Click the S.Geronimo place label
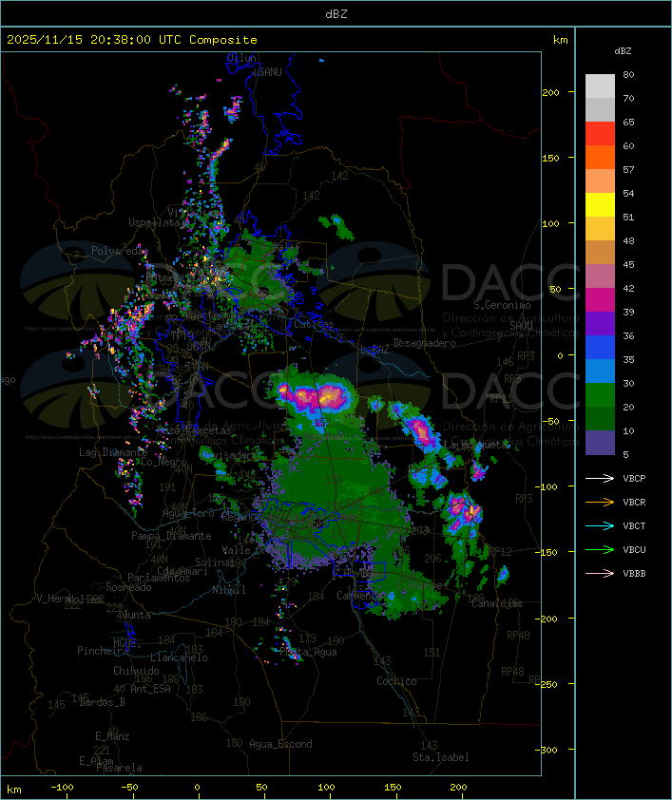This screenshot has width=672, height=800. [x=502, y=305]
